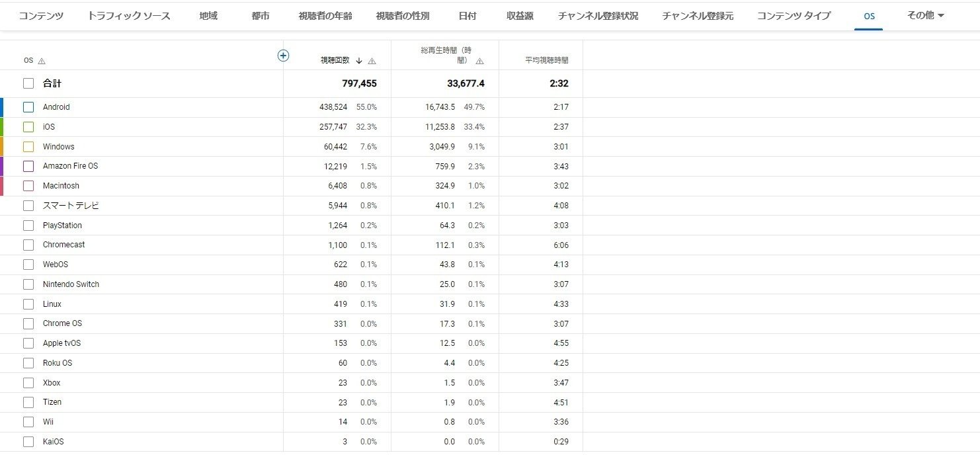Click the purple color bar beside Amazon Fire OS

pos(2,166)
